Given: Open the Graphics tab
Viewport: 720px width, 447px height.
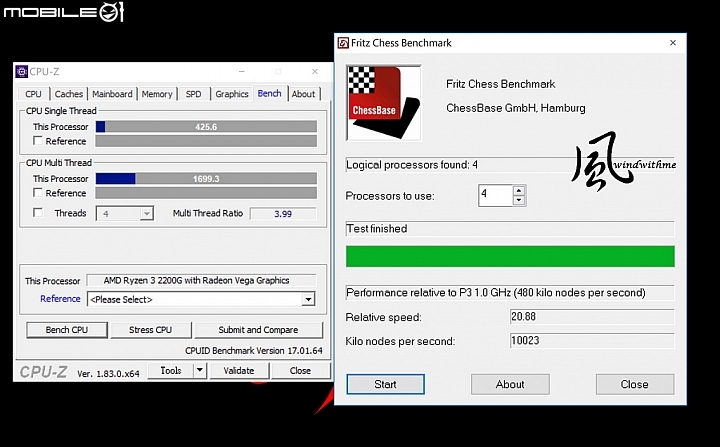Looking at the screenshot, I should click(231, 94).
